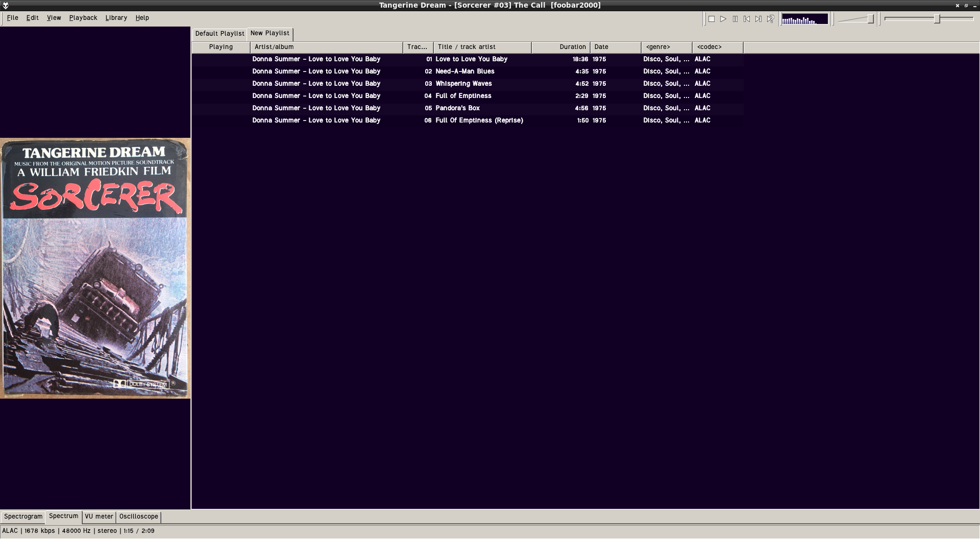Play a random track
The image size is (980, 539).
point(771,19)
